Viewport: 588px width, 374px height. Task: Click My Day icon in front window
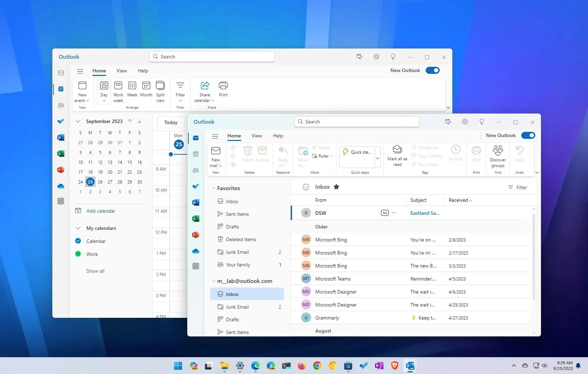(x=448, y=122)
